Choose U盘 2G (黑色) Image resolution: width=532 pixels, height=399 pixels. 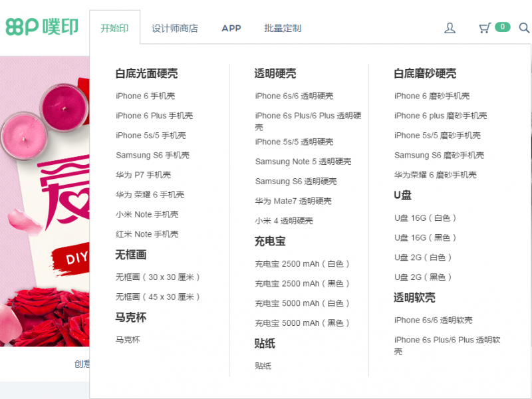423,277
